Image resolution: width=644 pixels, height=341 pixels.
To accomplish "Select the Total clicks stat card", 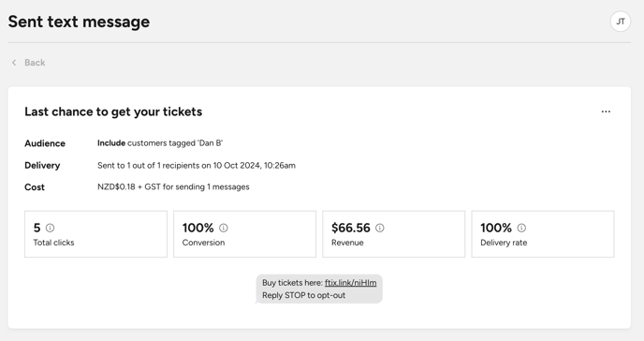I will pos(95,234).
